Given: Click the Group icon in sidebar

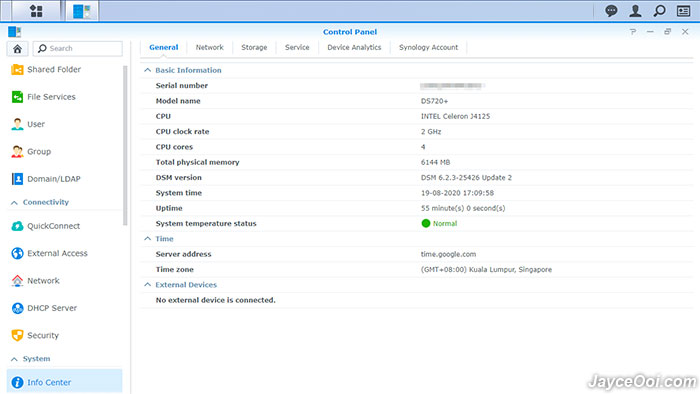Looking at the screenshot, I should click(x=17, y=152).
